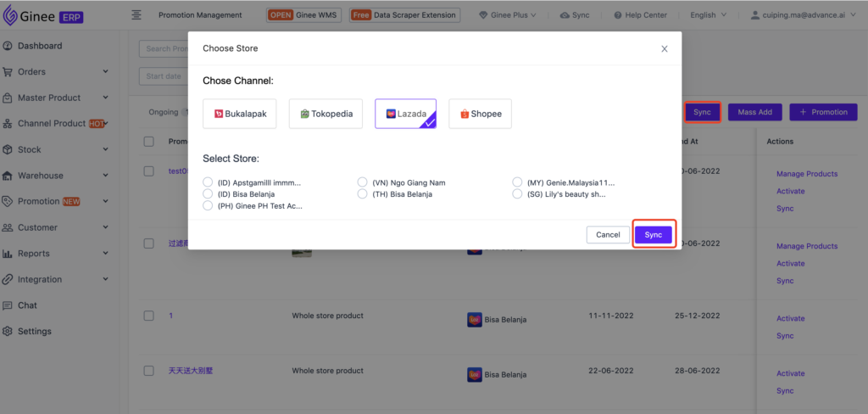Choose the Shopee channel
Image resolution: width=868 pixels, height=414 pixels.
(x=480, y=114)
